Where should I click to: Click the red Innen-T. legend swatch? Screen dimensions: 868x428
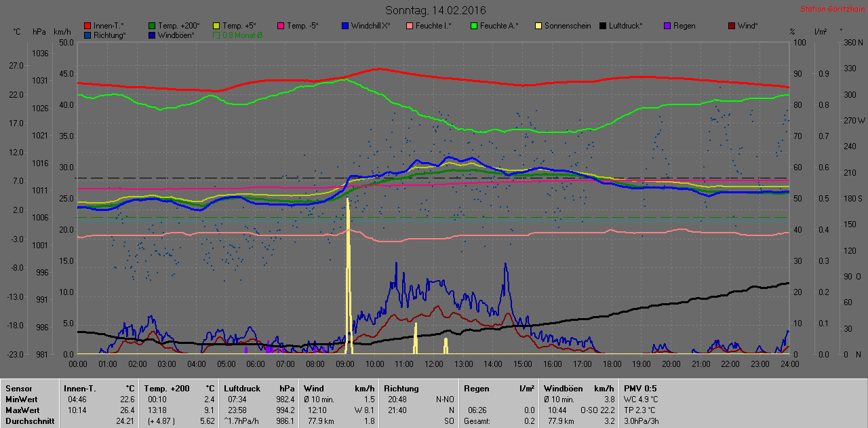(88, 26)
